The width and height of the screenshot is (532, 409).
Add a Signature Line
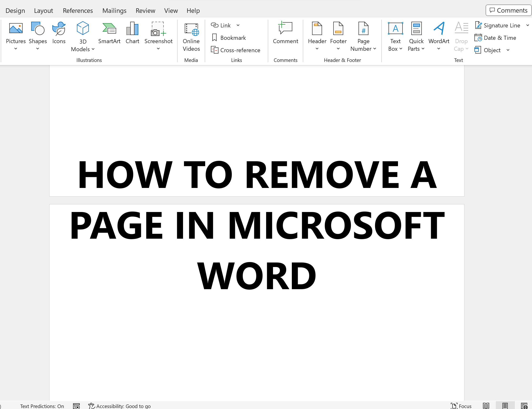click(x=498, y=25)
